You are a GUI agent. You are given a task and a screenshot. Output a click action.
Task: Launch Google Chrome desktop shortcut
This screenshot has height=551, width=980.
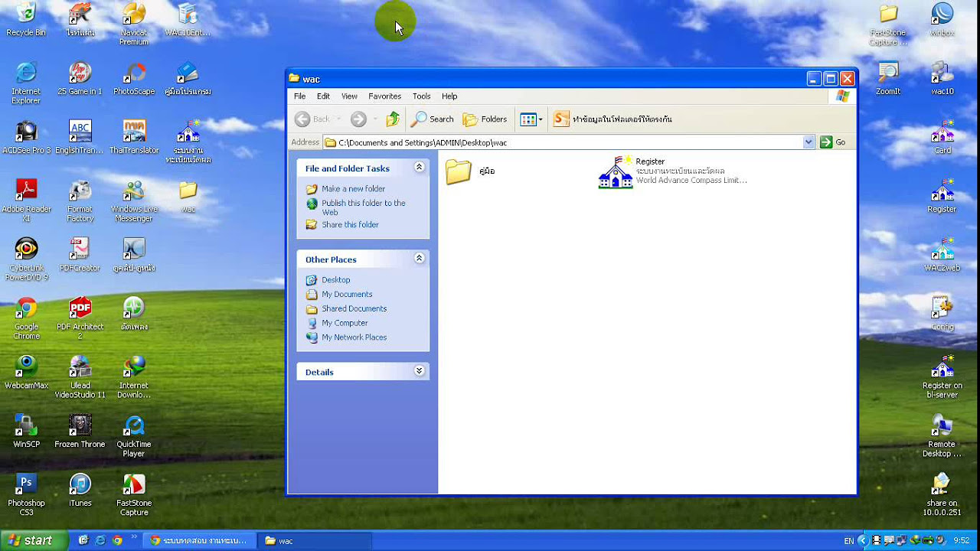[26, 318]
